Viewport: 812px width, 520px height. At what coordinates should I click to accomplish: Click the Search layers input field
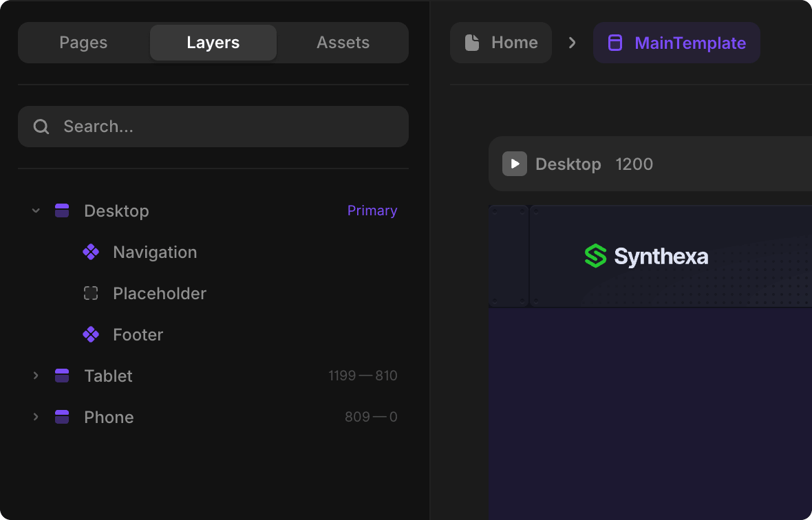pos(213,127)
